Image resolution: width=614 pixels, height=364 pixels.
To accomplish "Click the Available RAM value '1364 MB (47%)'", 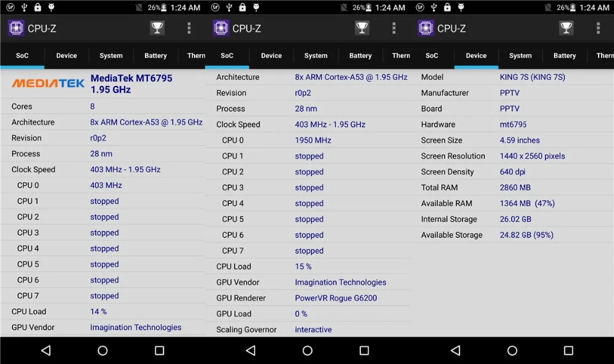I will (527, 203).
